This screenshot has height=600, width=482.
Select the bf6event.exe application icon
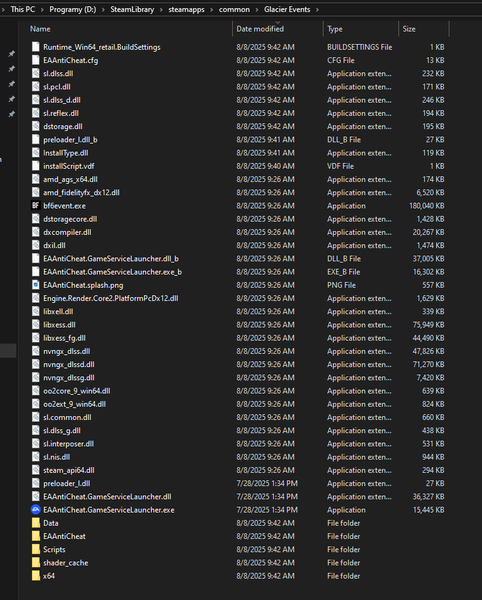click(x=36, y=205)
